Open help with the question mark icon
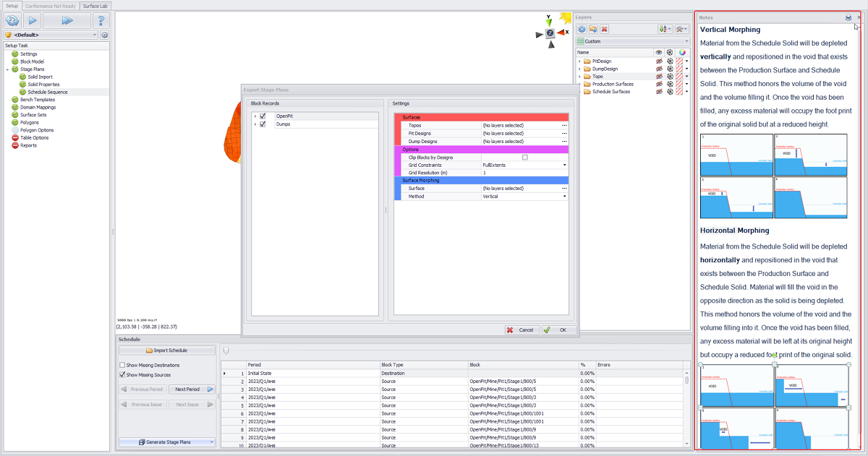Screen dimensions: 868x456 coord(101,20)
